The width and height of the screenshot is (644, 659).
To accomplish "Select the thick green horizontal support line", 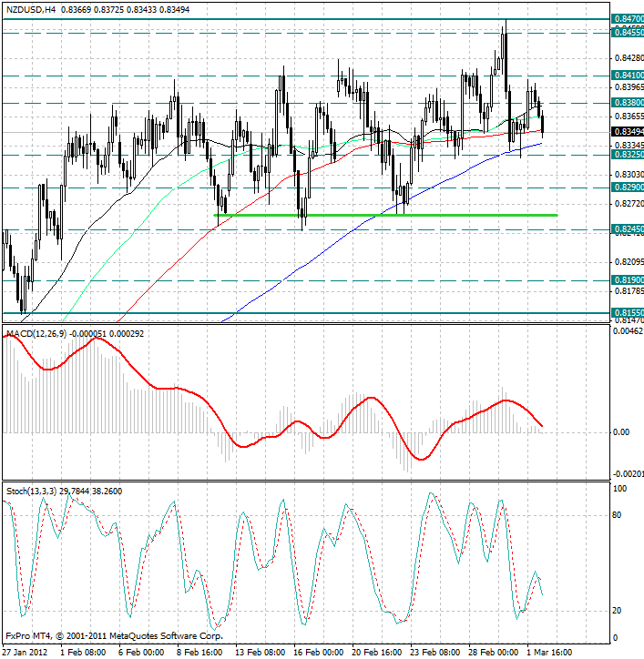I will tap(383, 215).
